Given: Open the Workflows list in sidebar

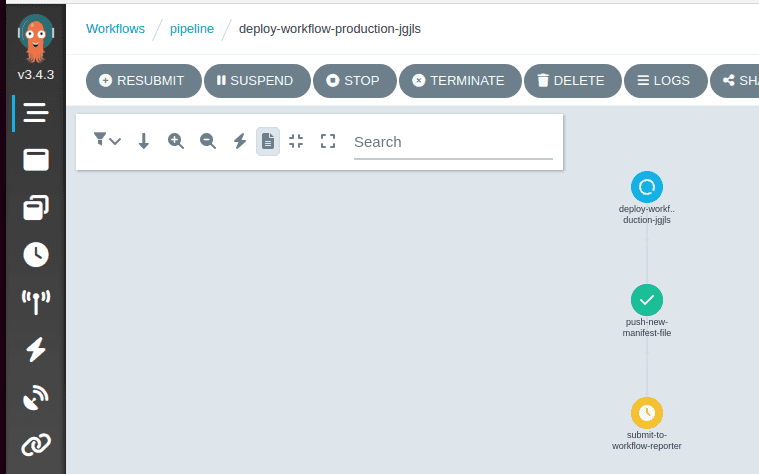Looking at the screenshot, I should pos(36,113).
